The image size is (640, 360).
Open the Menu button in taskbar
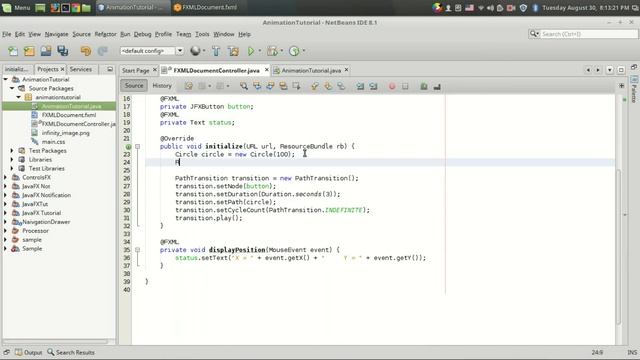click(x=16, y=7)
